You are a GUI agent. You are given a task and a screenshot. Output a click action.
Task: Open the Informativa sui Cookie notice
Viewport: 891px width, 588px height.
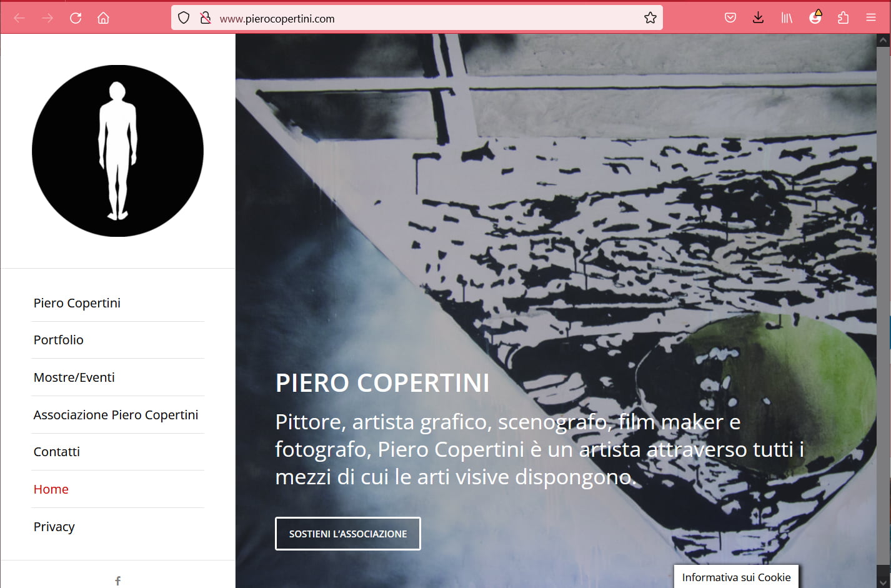point(737,577)
